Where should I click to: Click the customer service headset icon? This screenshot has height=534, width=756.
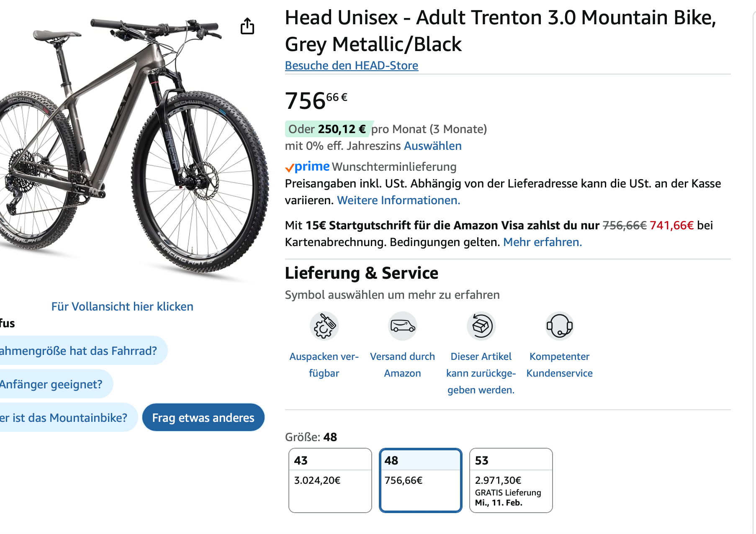pyautogui.click(x=559, y=326)
